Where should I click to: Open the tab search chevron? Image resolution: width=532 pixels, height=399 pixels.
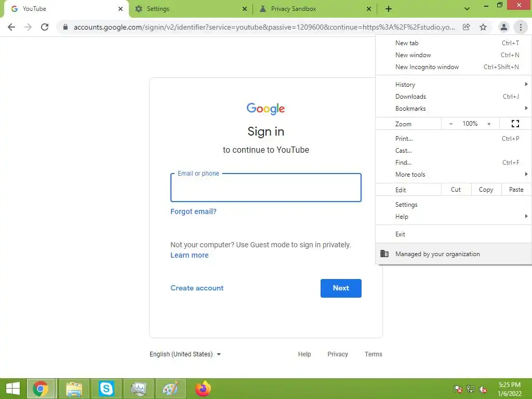coord(467,9)
